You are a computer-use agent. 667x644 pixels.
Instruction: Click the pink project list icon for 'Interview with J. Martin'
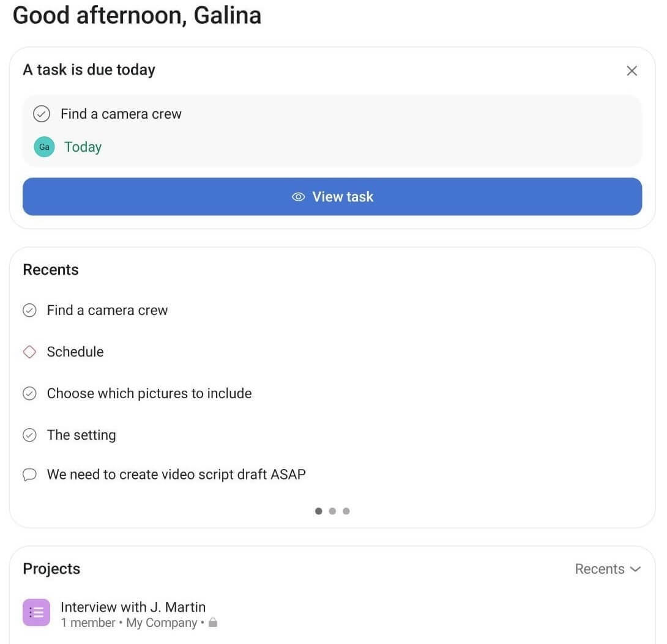[x=36, y=612]
